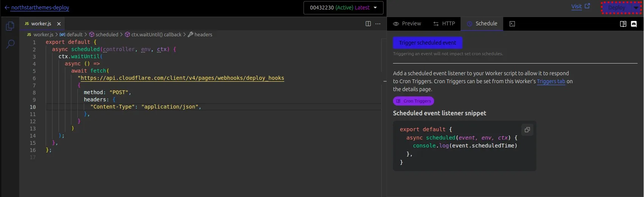Image resolution: width=644 pixels, height=197 pixels.
Task: Click the deploy_hooks URL in code
Action: (x=182, y=78)
